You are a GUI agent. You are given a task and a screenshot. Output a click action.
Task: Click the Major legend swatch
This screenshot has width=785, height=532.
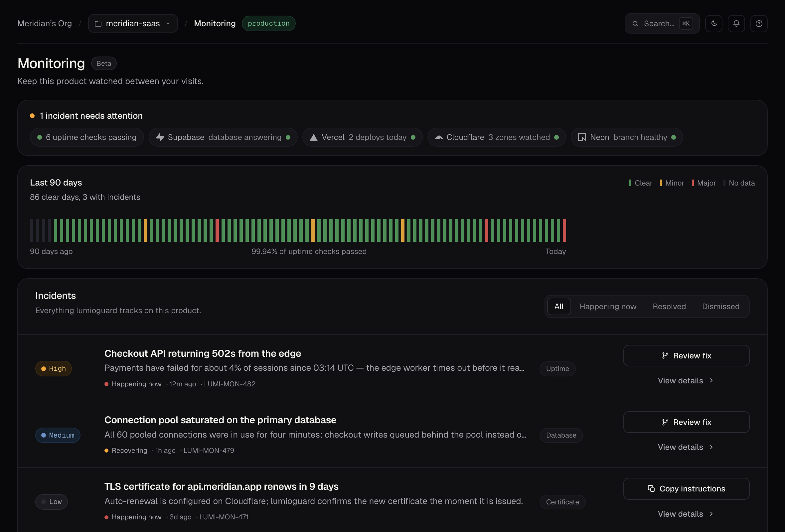click(x=693, y=183)
